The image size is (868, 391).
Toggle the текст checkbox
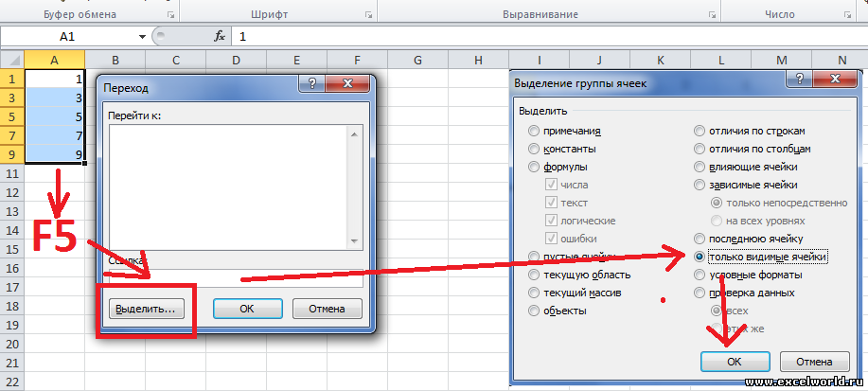click(x=567, y=203)
